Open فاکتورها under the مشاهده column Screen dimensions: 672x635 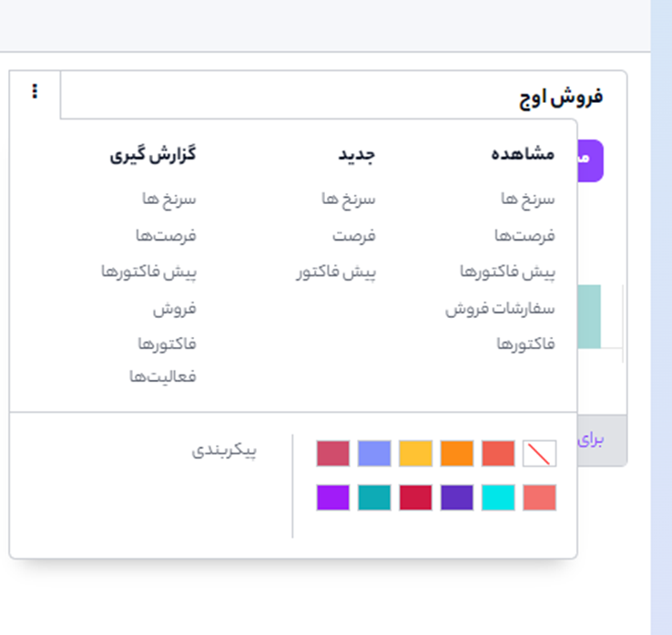click(525, 344)
